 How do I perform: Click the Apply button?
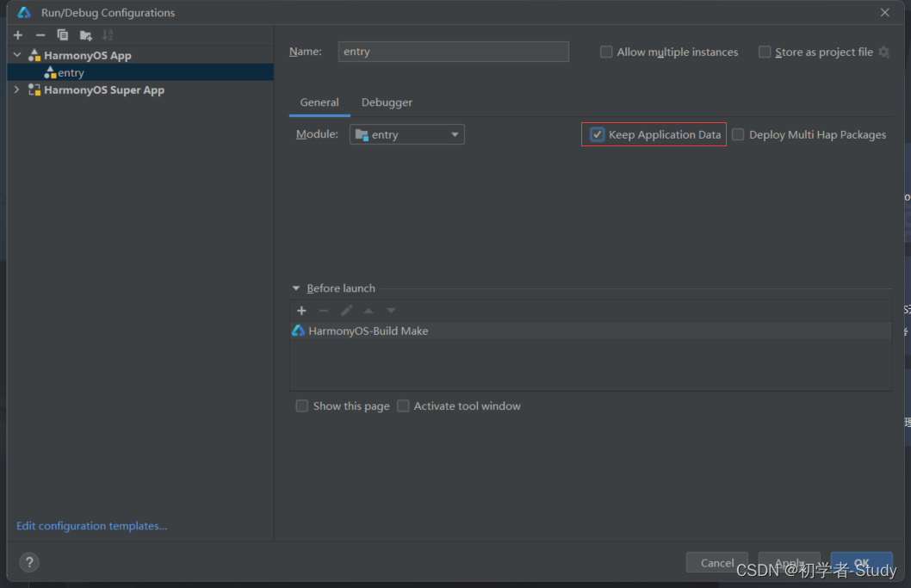tap(789, 562)
